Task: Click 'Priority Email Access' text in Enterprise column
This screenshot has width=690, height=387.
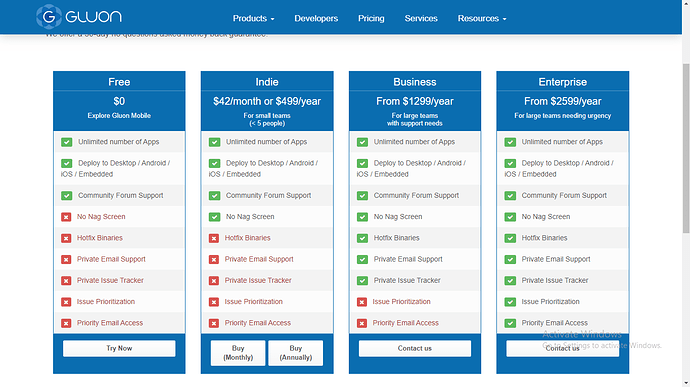Action: [x=554, y=323]
